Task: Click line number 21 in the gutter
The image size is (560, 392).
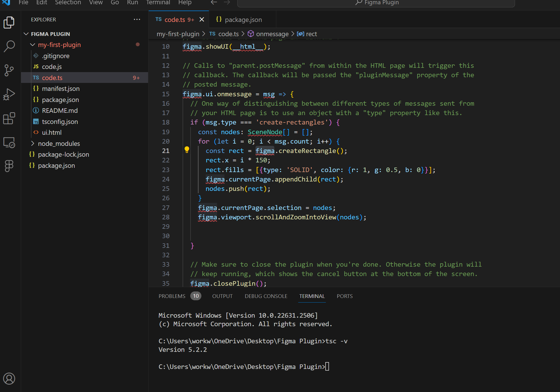Action: pyautogui.click(x=166, y=151)
